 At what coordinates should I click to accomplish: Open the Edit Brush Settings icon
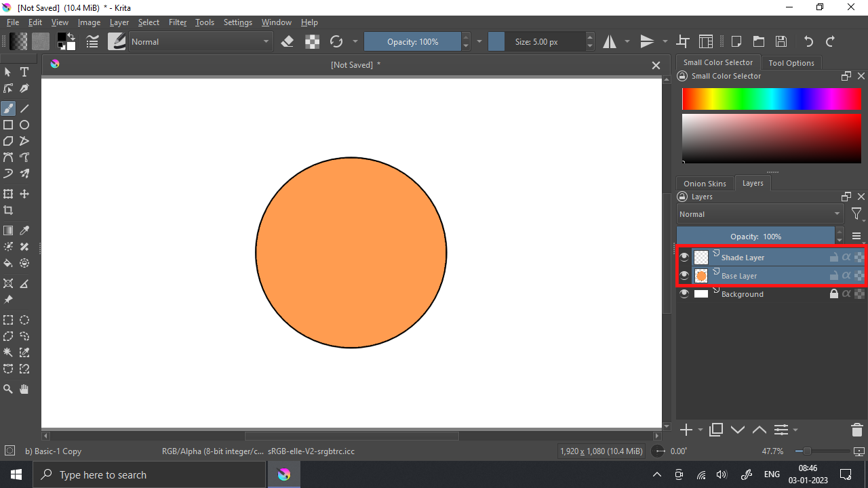93,41
